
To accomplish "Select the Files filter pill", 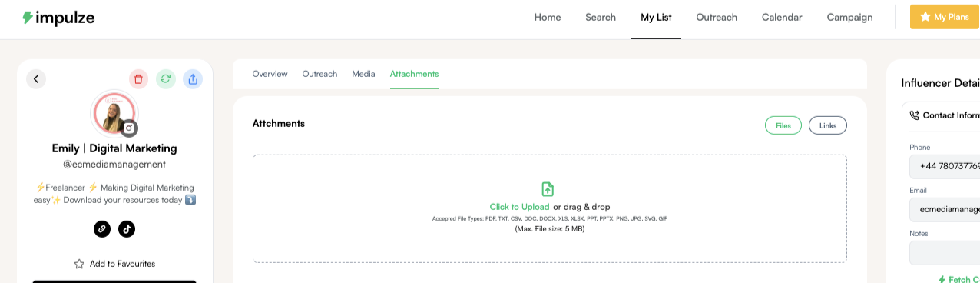I will pyautogui.click(x=783, y=125).
